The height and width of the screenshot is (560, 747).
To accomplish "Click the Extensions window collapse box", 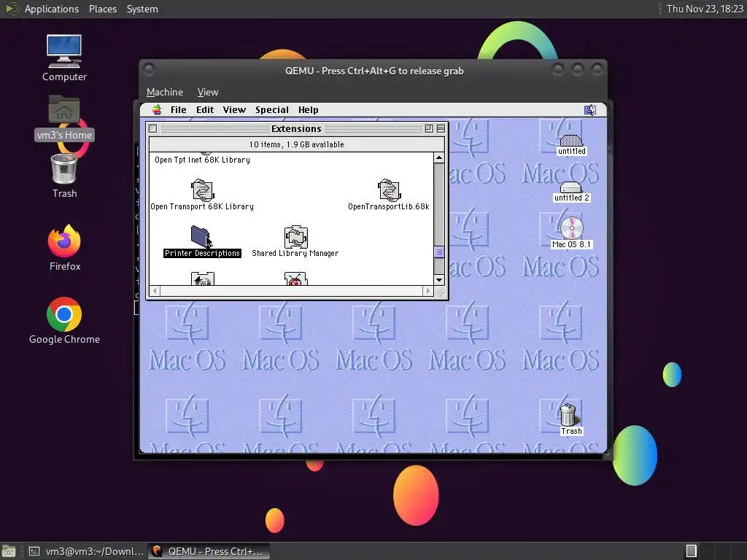I will [441, 128].
